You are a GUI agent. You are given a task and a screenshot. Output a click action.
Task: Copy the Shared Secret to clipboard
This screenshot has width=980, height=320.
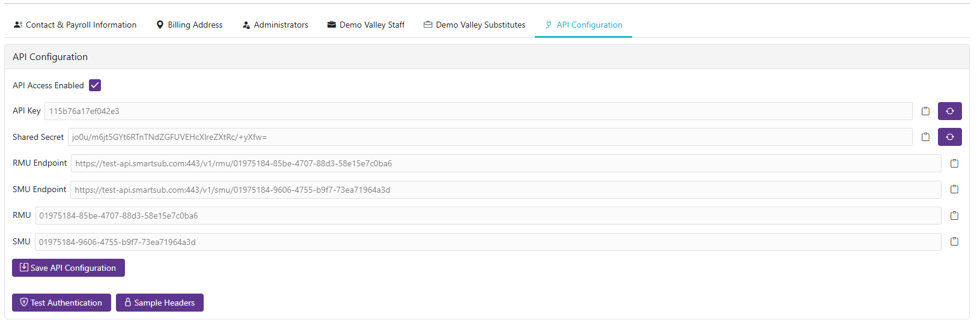pos(925,137)
